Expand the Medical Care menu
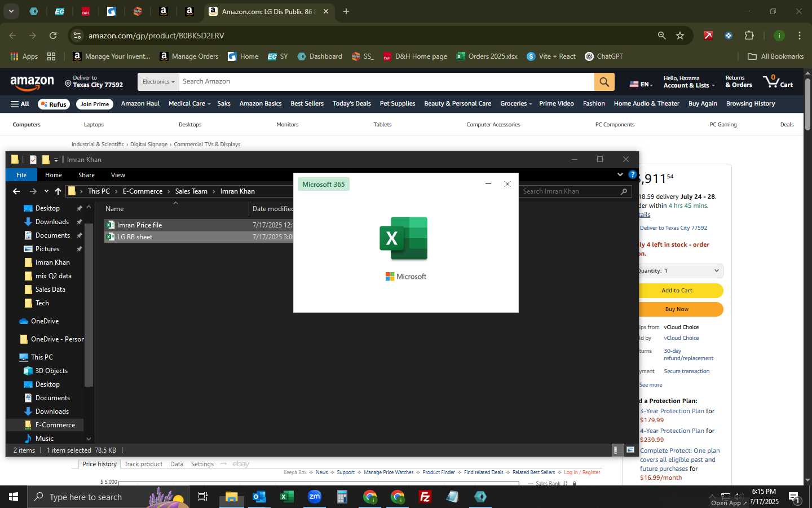 [x=189, y=104]
